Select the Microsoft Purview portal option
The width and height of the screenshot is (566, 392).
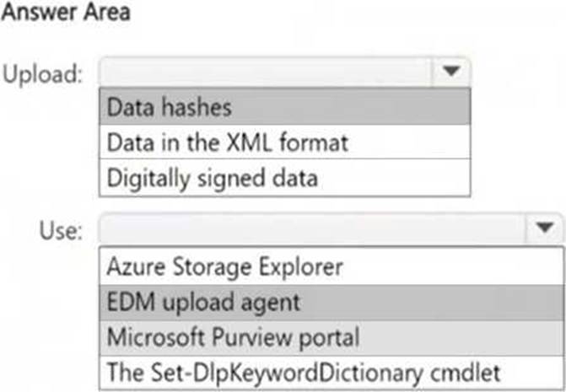332,337
